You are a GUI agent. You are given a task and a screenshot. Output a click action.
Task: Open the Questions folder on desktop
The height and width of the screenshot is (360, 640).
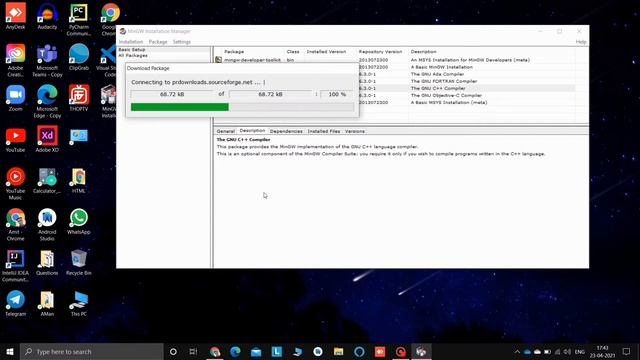(x=47, y=262)
